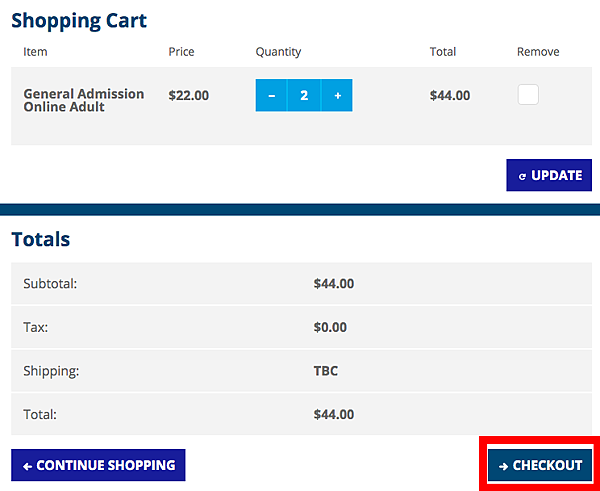
Task: Click the $0.00 tax amount
Action: click(330, 327)
